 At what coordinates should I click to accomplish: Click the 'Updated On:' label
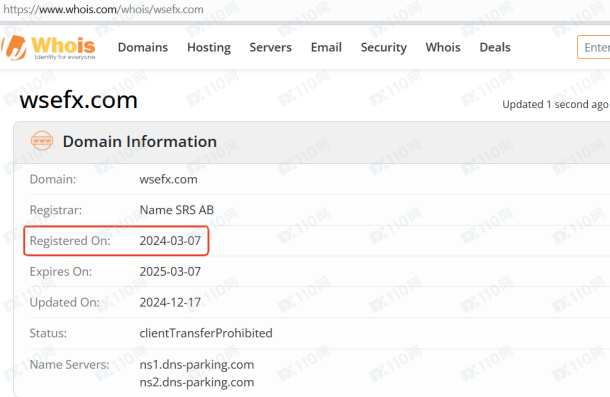pos(65,302)
